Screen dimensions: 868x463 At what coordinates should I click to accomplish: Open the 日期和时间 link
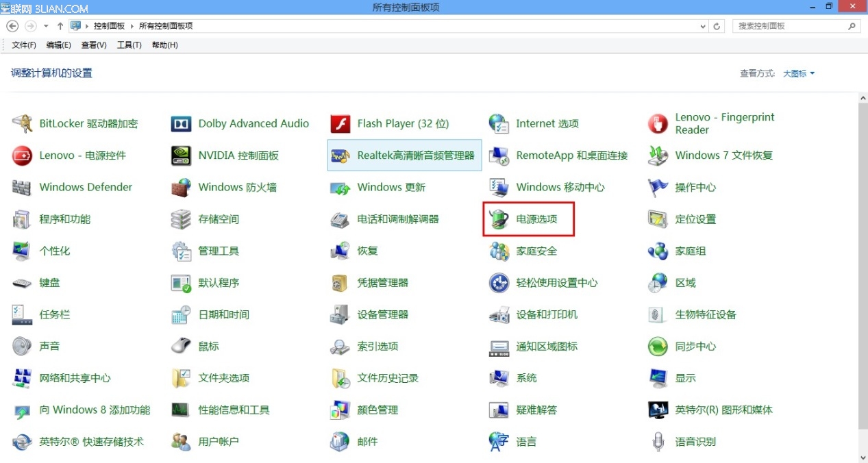(223, 314)
